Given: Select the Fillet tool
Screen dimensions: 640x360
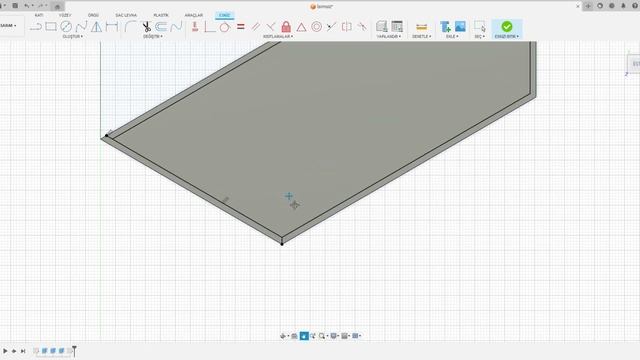Looking at the screenshot, I should pos(130,27).
